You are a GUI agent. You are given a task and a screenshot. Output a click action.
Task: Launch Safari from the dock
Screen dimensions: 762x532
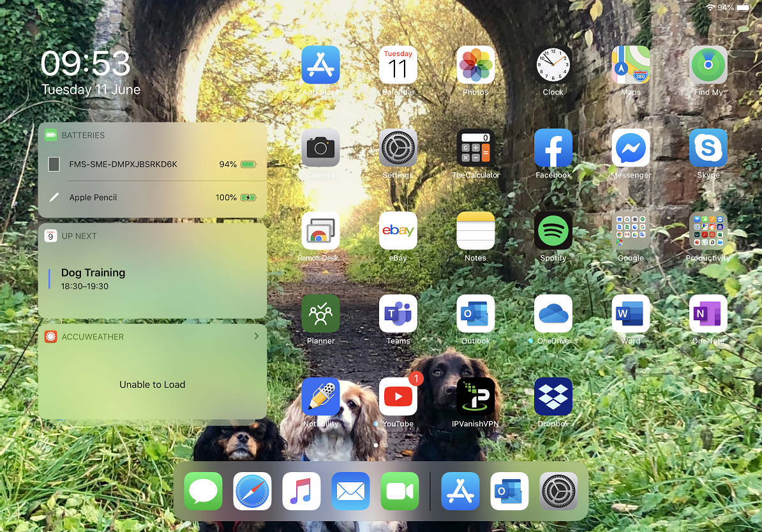(252, 491)
